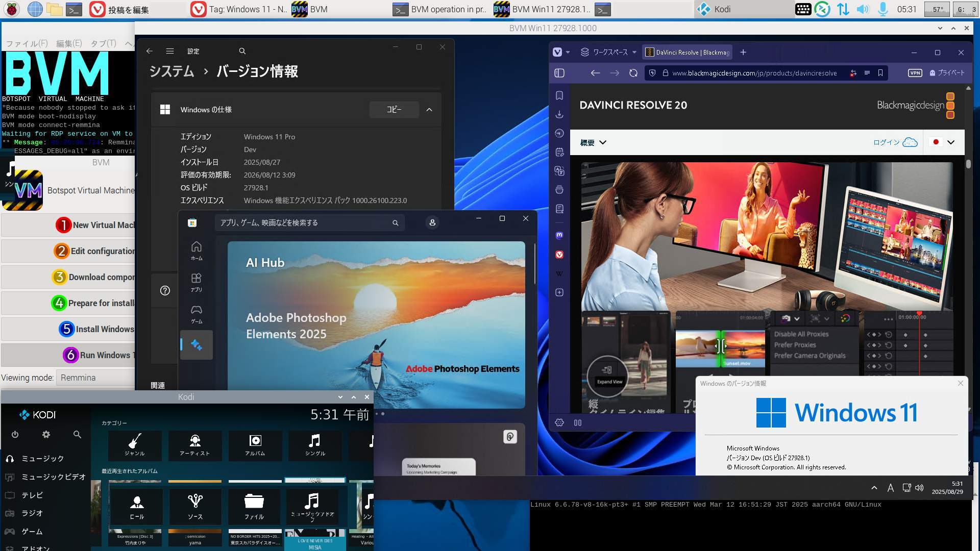The image size is (980, 551).
Task: Toggle the Raspberry Pi volume icon
Action: 863,9
